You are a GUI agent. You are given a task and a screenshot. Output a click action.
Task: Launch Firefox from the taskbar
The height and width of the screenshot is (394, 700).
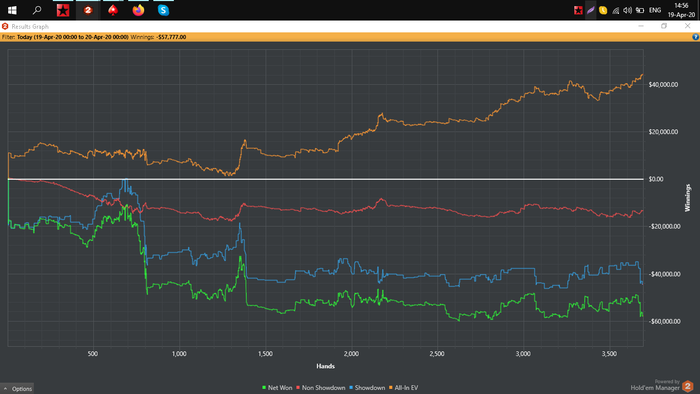(x=138, y=10)
